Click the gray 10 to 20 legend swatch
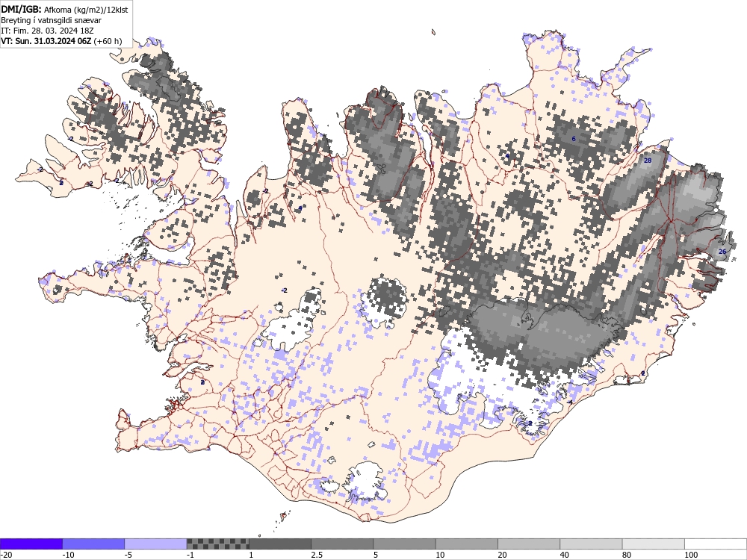This screenshot has height=560, width=747. 466,544
